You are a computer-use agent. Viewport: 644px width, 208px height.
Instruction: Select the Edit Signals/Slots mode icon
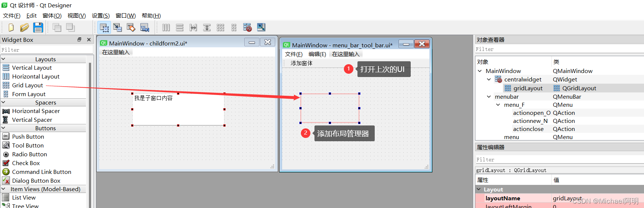(118, 28)
